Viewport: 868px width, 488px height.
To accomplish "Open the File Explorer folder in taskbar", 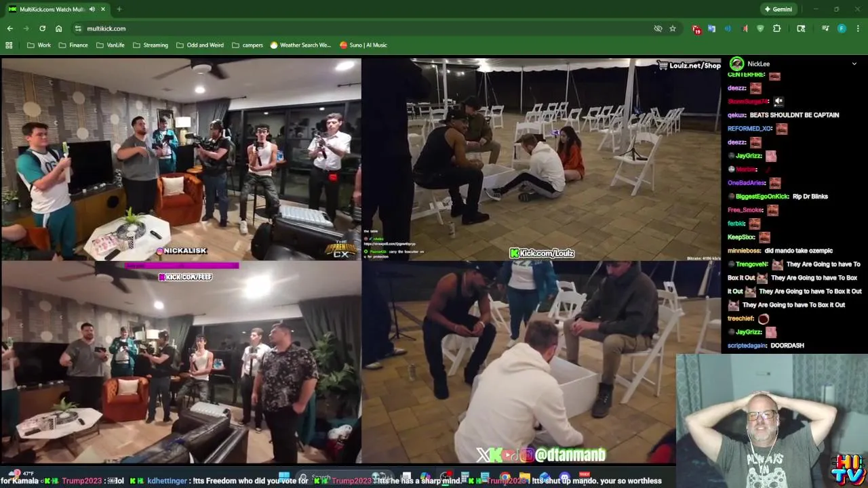I will [525, 478].
